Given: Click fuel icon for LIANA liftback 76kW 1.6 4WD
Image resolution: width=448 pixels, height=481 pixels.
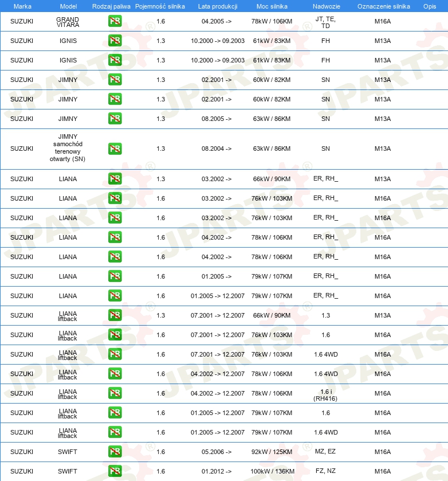Looking at the screenshot, I should coord(115,354).
